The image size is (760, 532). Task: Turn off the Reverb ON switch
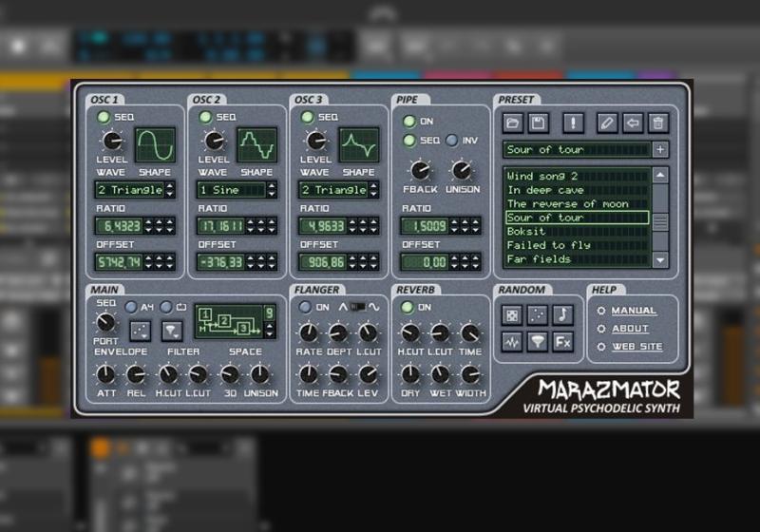[x=409, y=307]
